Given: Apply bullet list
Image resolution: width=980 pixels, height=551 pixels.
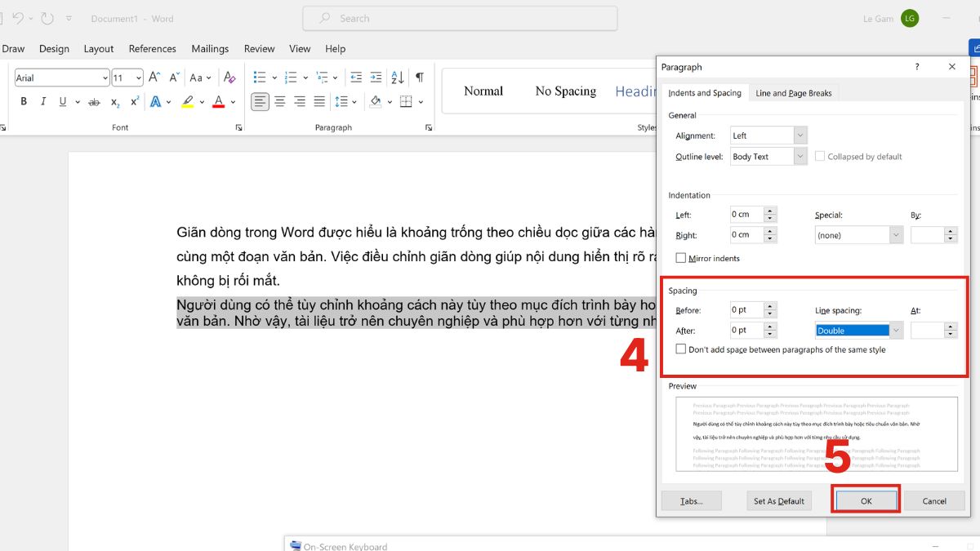Looking at the screenshot, I should coord(260,78).
